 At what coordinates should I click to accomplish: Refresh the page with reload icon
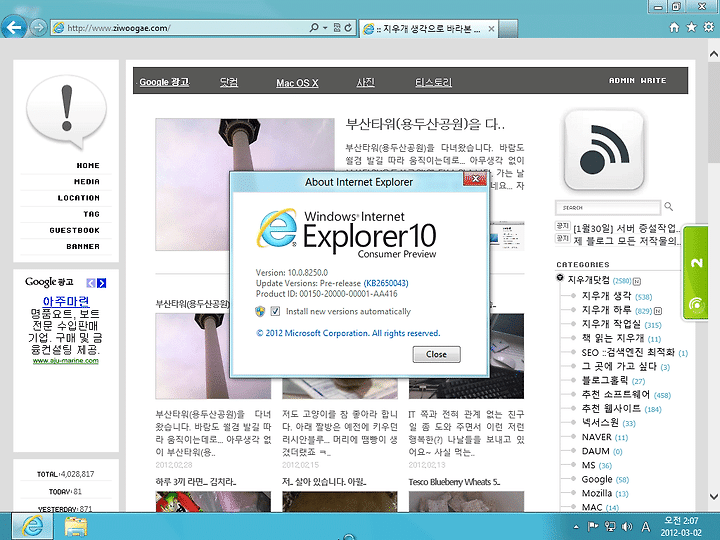(348, 28)
